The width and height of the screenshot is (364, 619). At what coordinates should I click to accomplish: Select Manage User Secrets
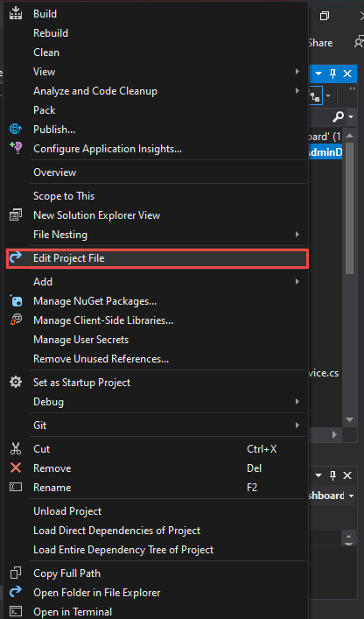pyautogui.click(x=156, y=340)
